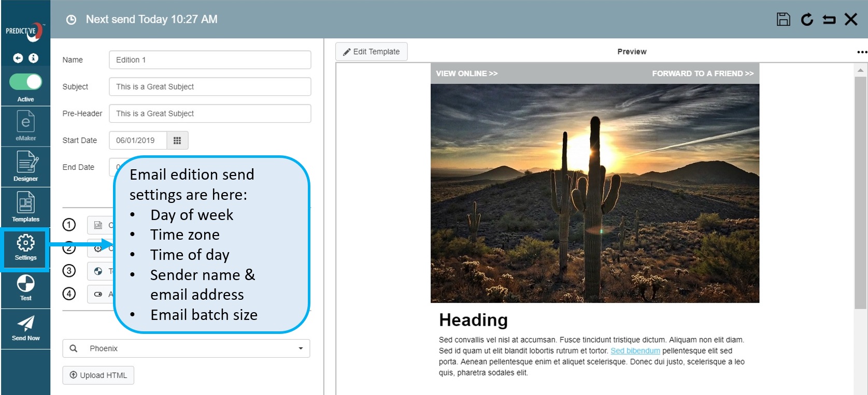Follow the Sed bibendum link
The image size is (868, 395).
635,351
